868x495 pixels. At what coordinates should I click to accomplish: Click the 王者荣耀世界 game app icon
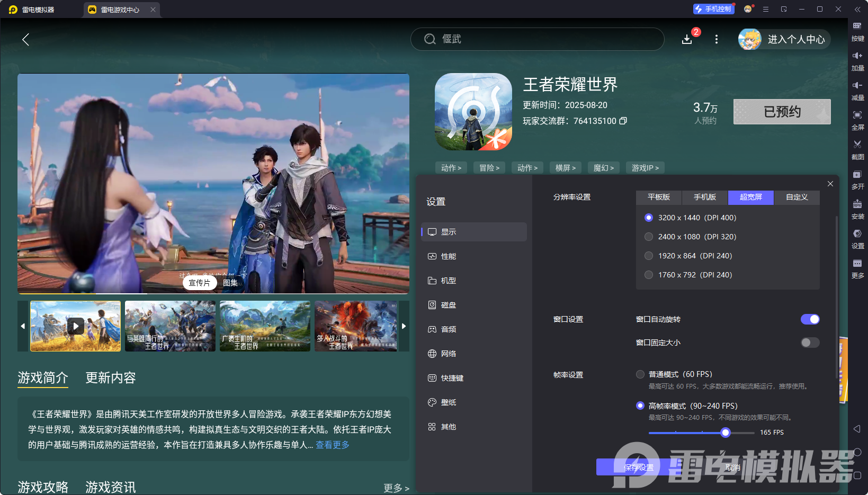(x=473, y=112)
